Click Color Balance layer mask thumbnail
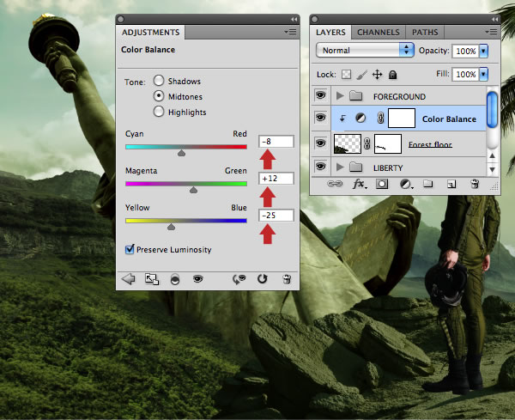 (x=402, y=118)
